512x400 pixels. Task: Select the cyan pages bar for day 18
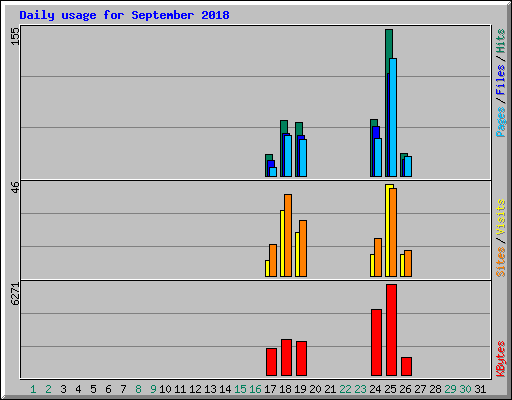click(x=288, y=156)
